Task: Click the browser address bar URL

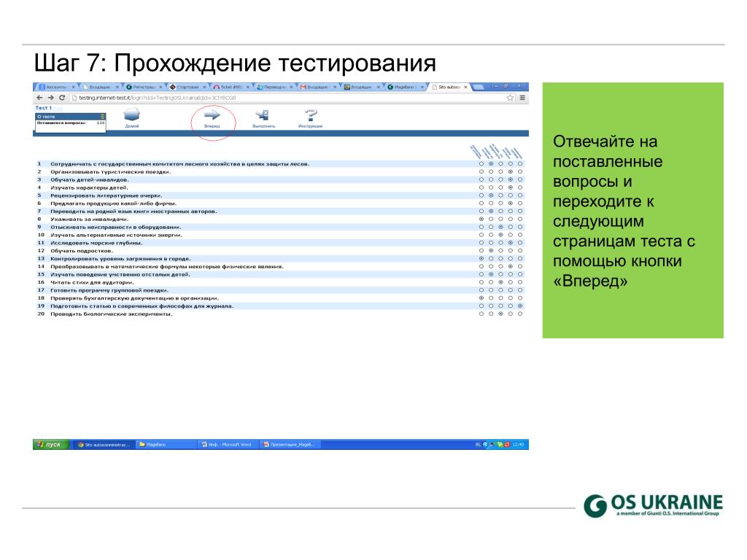Action: tap(158, 98)
